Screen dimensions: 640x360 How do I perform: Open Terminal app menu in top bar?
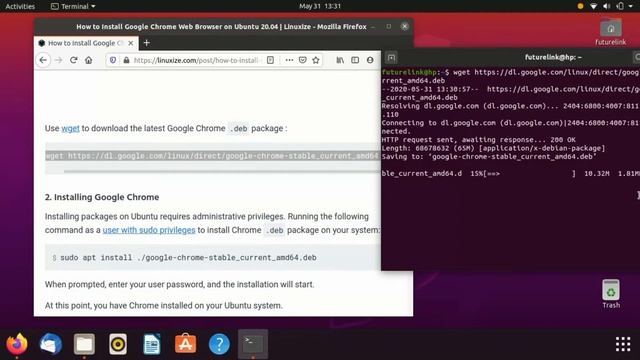tap(73, 6)
